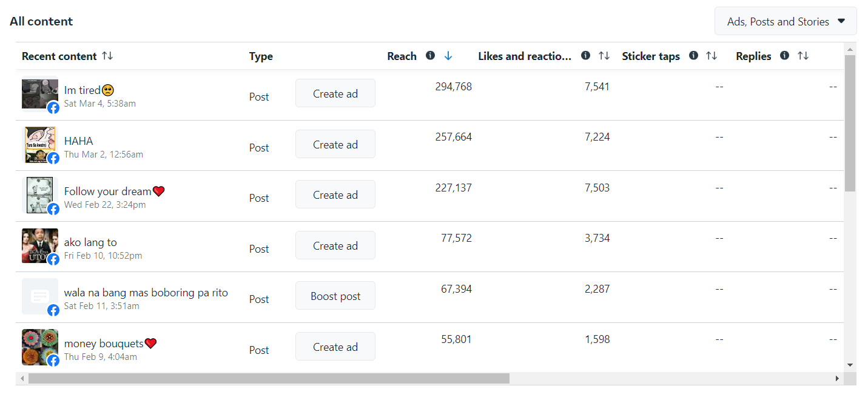Boost post for "wala na bang" post
This screenshot has width=868, height=406.
point(335,296)
